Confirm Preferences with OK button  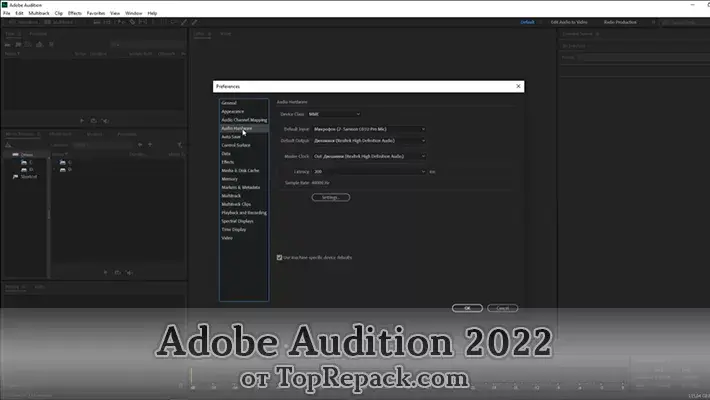pos(467,308)
